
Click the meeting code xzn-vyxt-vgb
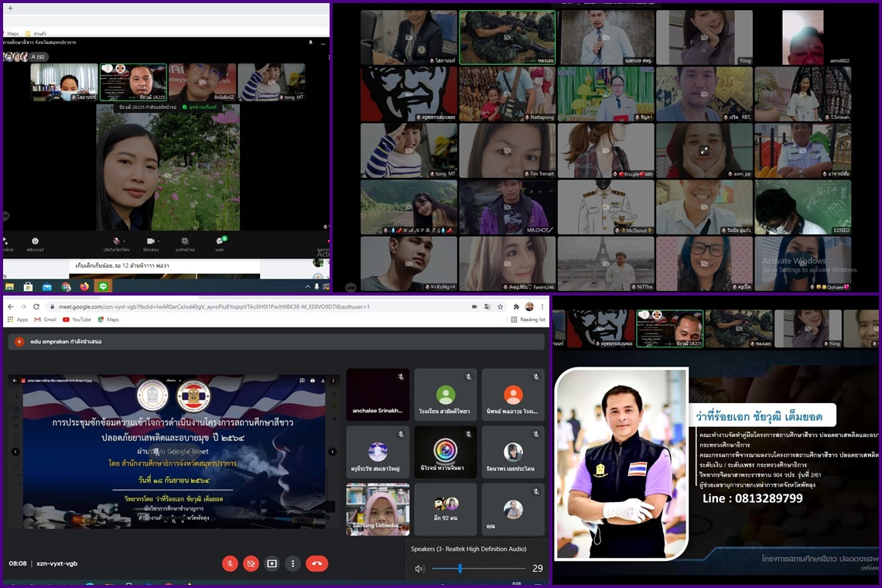tap(56, 563)
